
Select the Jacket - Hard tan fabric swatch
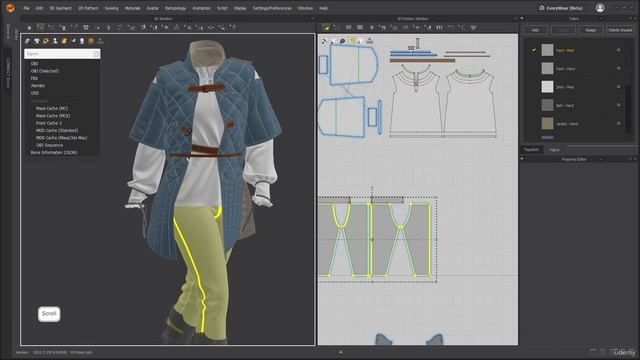coord(547,124)
